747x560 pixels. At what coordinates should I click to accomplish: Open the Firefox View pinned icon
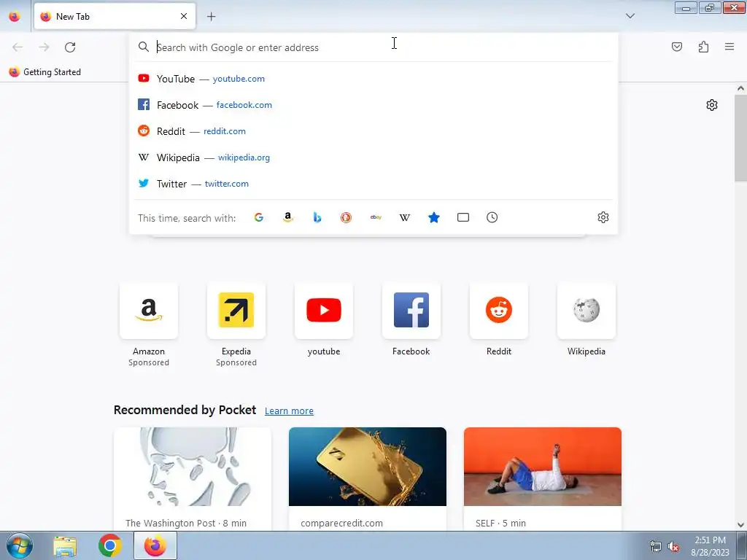pyautogui.click(x=15, y=16)
